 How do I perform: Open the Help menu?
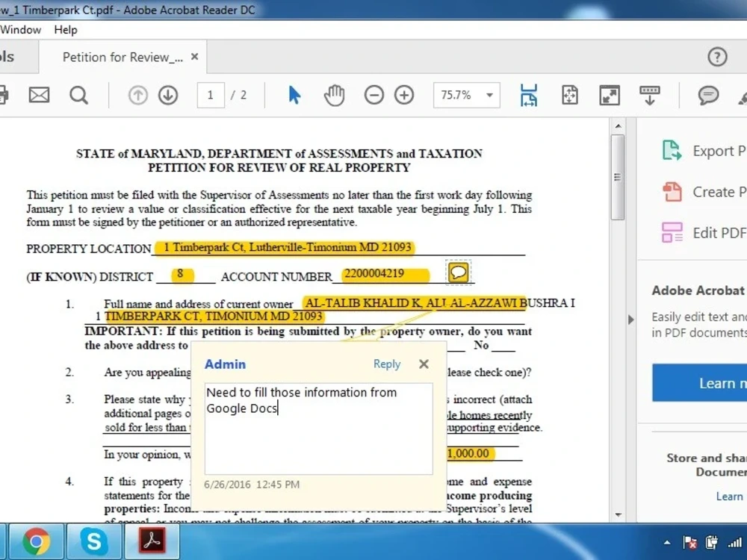point(66,30)
